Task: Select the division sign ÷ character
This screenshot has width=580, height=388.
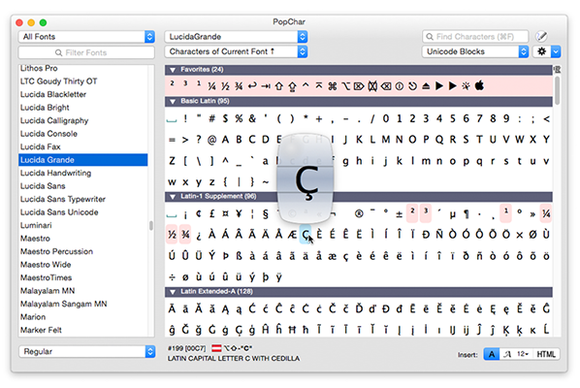Action: [172, 277]
